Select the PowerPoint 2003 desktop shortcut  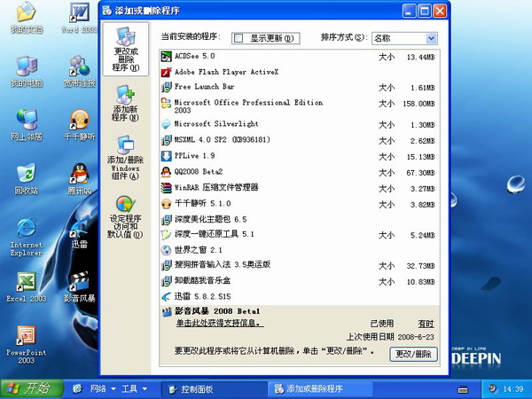(27, 345)
